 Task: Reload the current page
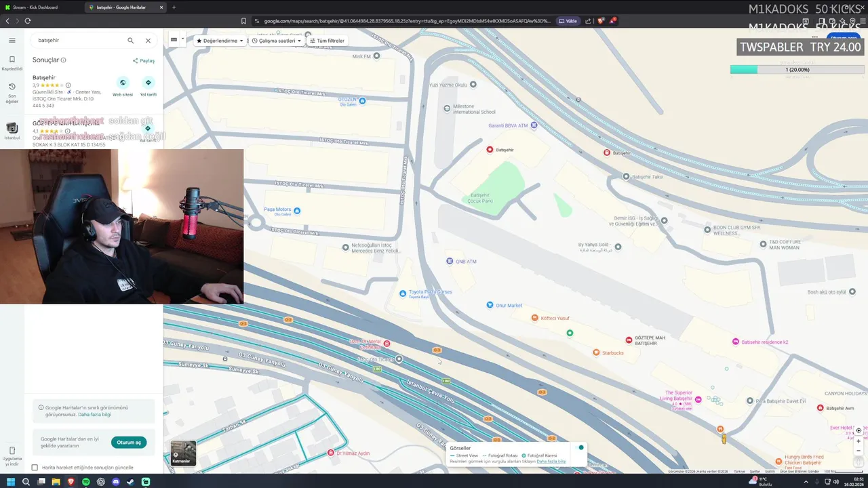point(28,20)
